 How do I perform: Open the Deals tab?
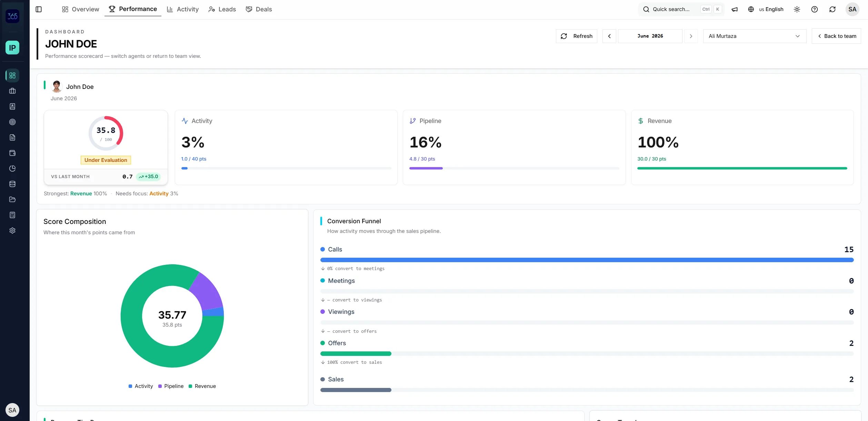[259, 9]
